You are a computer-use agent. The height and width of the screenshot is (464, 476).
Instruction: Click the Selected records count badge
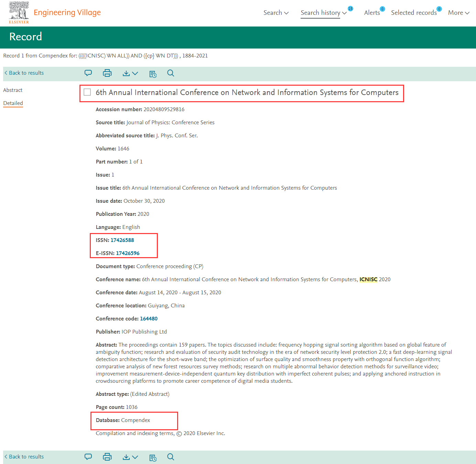tap(439, 9)
